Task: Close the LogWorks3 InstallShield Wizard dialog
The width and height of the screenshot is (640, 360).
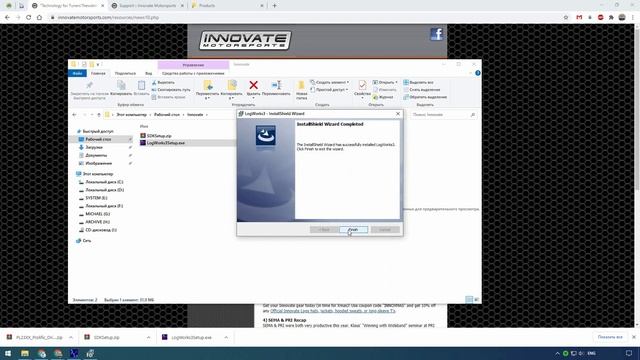Action: click(398, 114)
